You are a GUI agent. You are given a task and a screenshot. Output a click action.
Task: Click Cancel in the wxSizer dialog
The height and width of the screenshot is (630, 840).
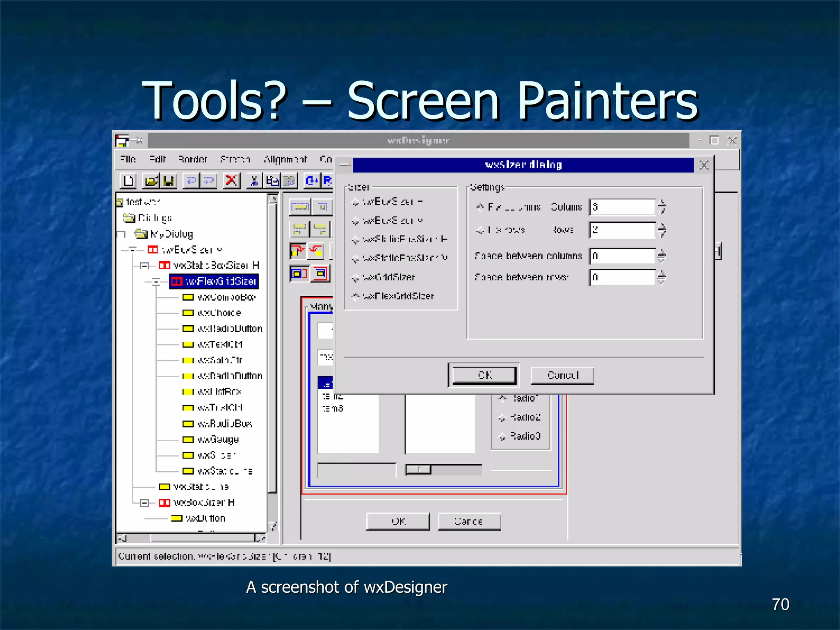(563, 375)
